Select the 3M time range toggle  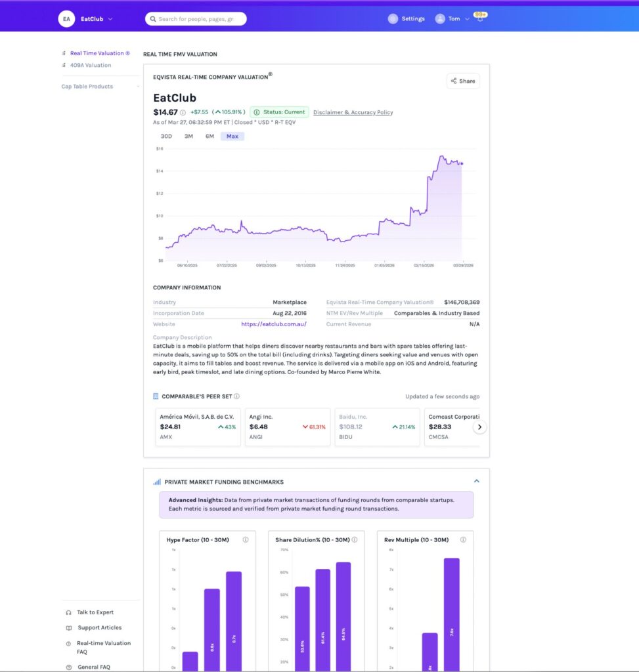pyautogui.click(x=188, y=136)
